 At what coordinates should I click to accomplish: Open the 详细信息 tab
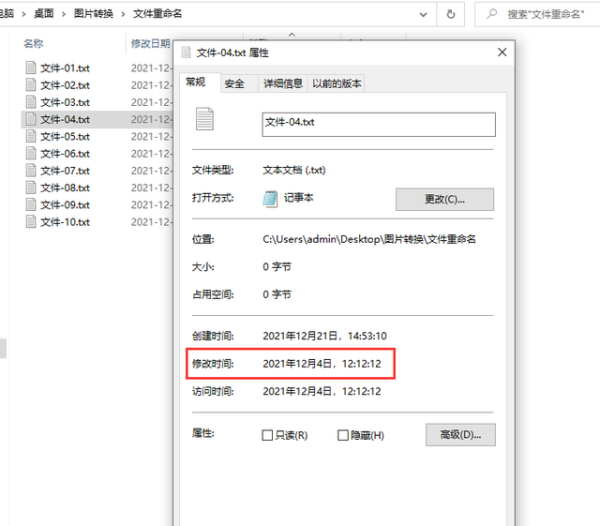[283, 83]
